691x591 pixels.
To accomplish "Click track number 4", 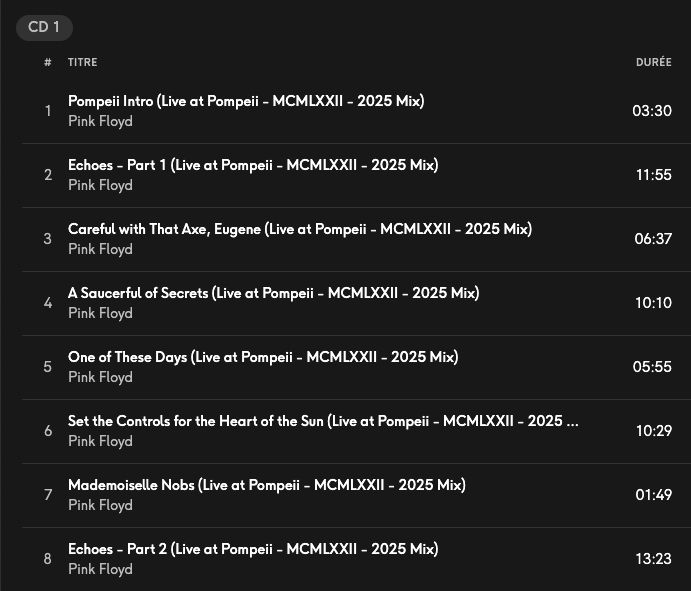I will coord(47,303).
